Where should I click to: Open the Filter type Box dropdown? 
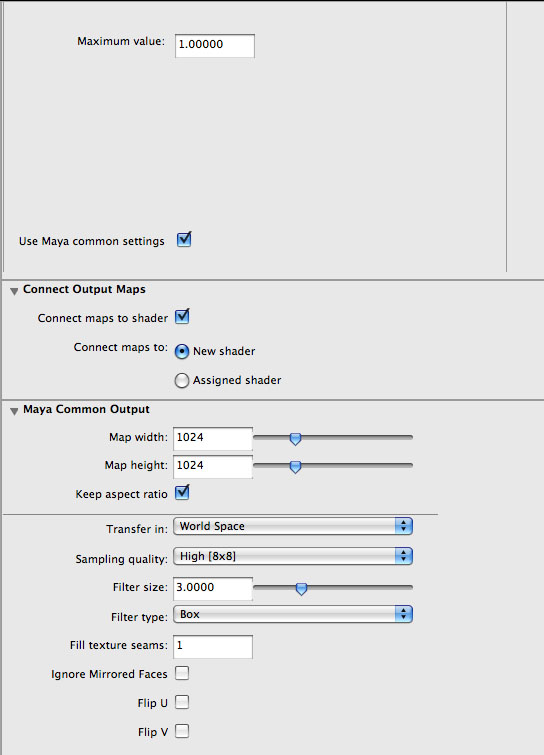coord(293,614)
